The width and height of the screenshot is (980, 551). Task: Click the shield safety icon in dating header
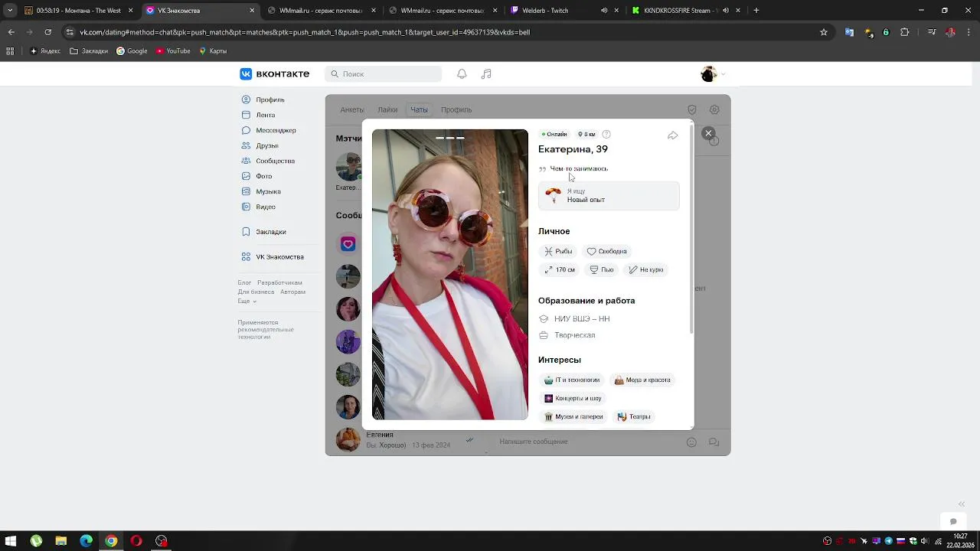(692, 109)
